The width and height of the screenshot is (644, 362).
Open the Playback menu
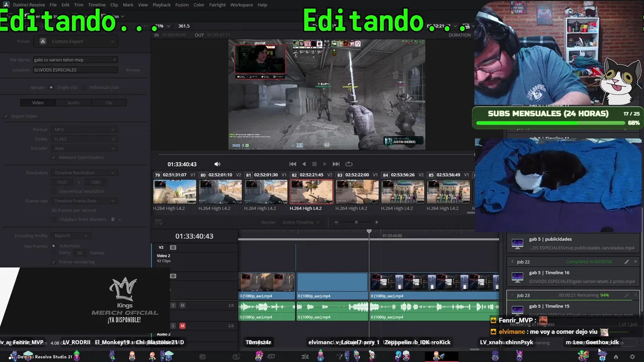[x=162, y=5]
